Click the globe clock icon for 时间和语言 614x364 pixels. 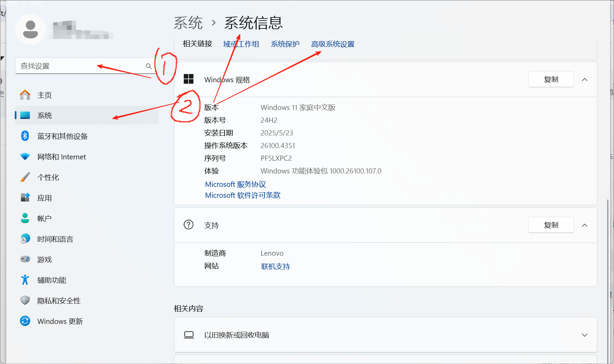point(25,239)
